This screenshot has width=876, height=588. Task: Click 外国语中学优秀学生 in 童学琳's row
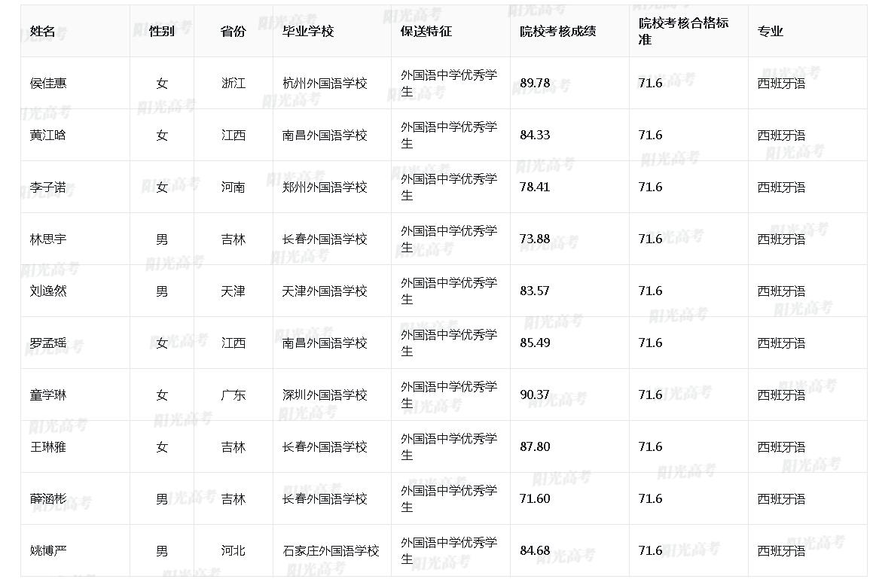[x=449, y=395]
